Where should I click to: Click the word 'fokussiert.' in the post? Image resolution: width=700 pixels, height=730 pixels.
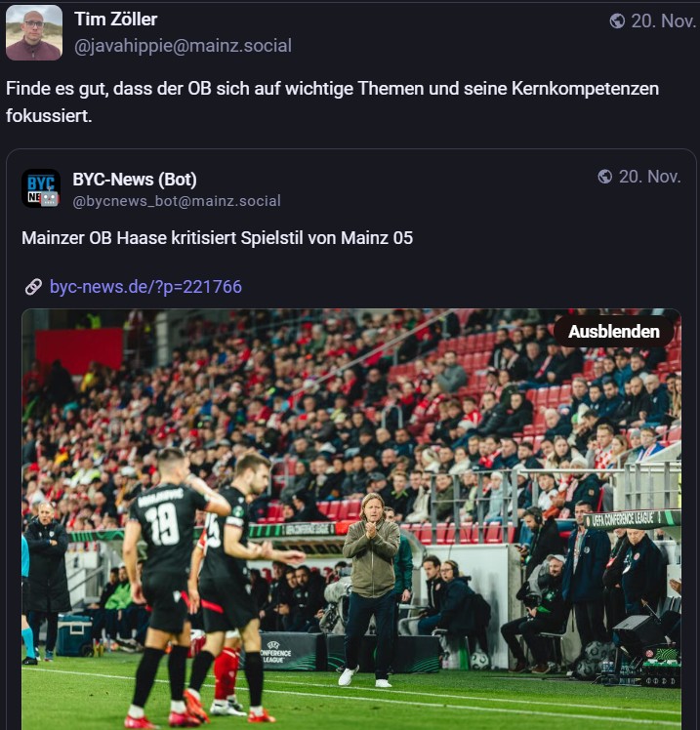click(49, 115)
